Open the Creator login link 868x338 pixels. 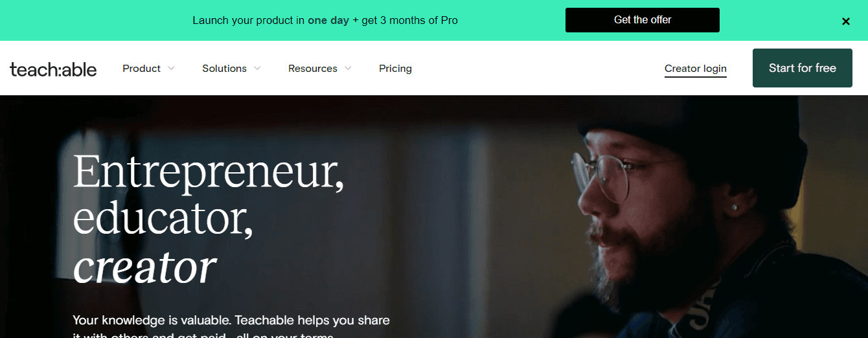pos(695,69)
